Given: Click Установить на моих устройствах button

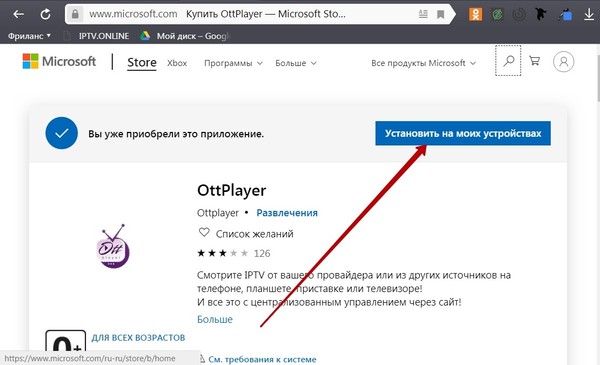Looking at the screenshot, I should [x=463, y=133].
